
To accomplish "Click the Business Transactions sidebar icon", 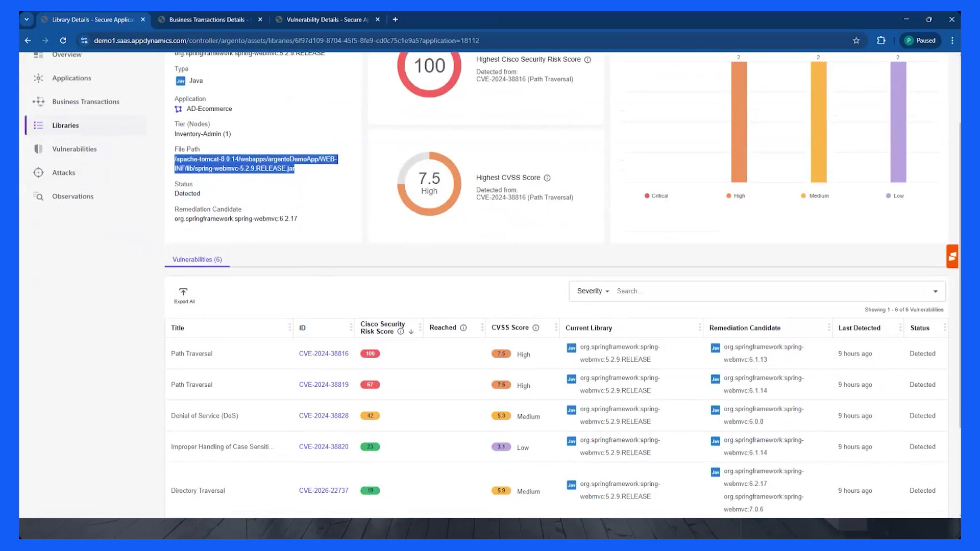I will tap(38, 102).
